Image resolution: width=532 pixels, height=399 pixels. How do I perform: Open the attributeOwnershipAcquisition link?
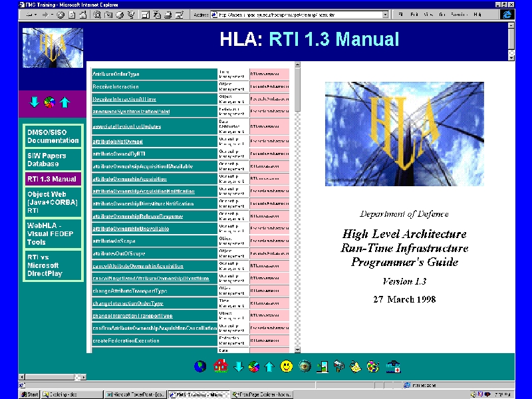pyautogui.click(x=130, y=179)
